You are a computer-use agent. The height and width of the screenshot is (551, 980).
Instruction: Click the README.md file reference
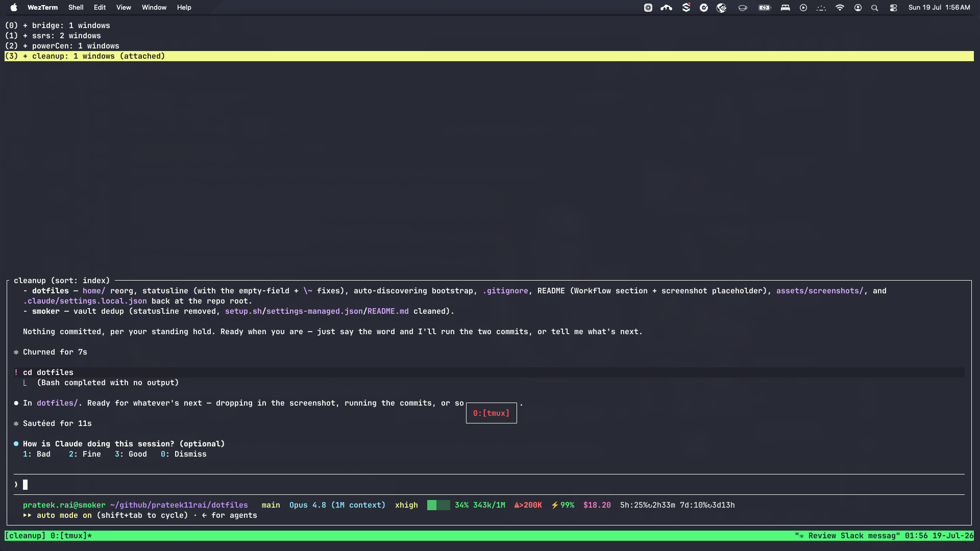click(388, 311)
